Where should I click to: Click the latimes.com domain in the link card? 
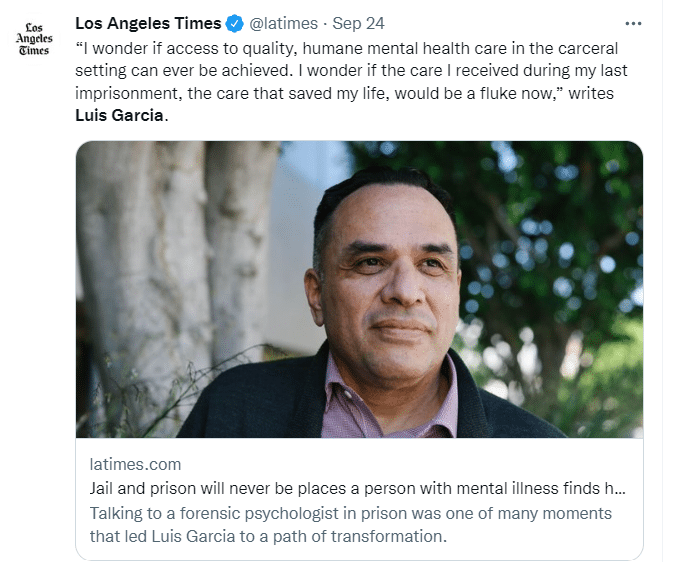tap(136, 465)
